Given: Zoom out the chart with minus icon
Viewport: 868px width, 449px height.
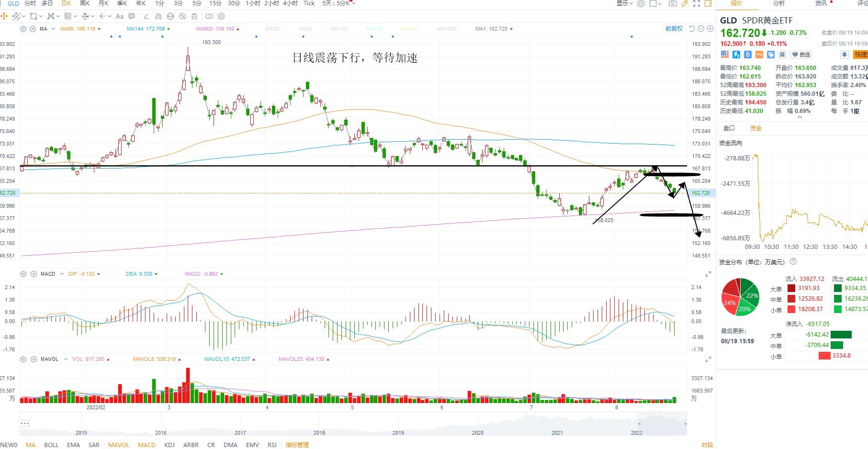Looking at the screenshot, I should coord(701,29).
